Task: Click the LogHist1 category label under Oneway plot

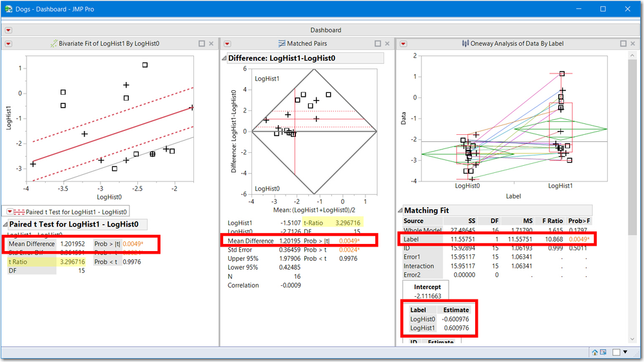Action: (560, 186)
